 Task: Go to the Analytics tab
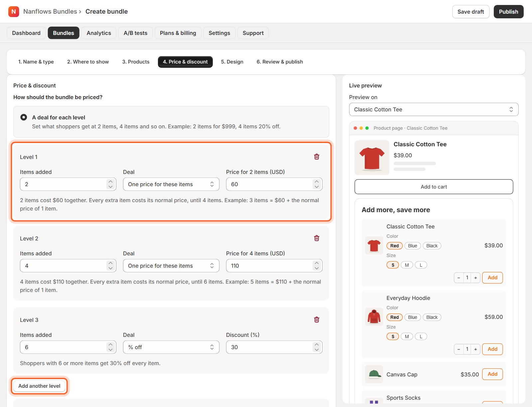(99, 33)
